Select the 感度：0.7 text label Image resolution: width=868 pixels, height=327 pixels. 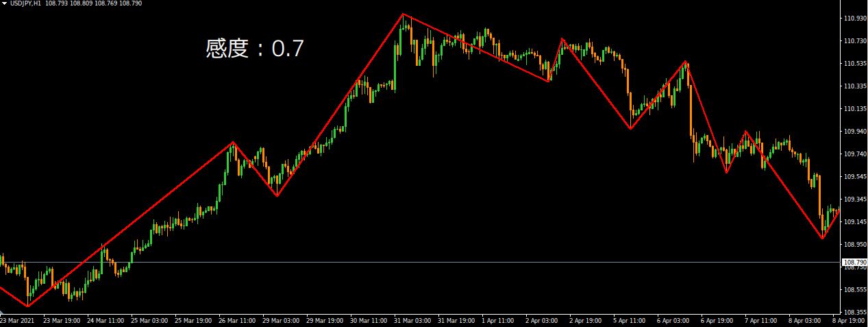pyautogui.click(x=254, y=49)
